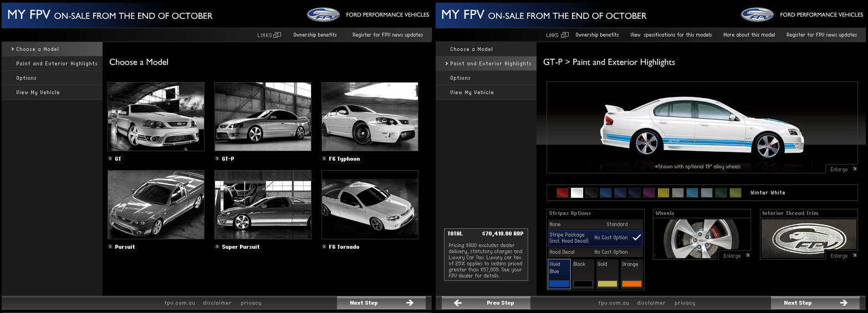This screenshot has width=868, height=313.
Task: Open Paint and Exterior Highlights on model screen sidebar
Action: (52, 64)
